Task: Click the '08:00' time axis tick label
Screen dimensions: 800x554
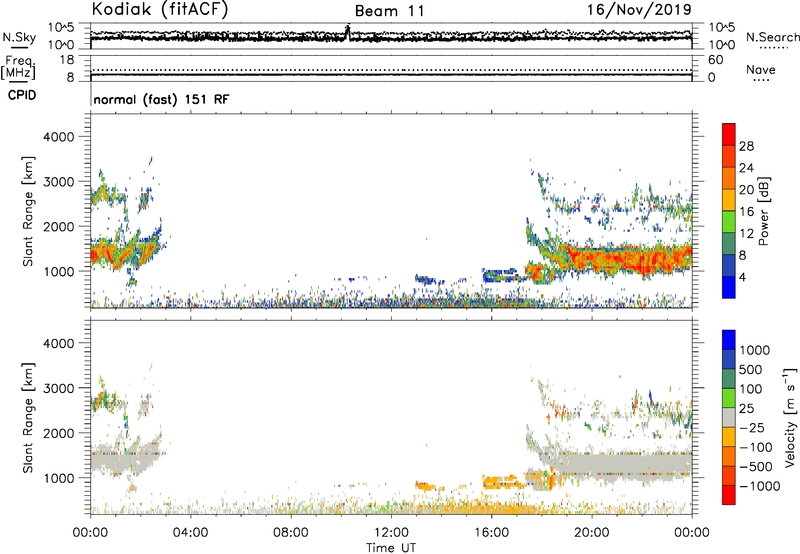Action: point(291,533)
